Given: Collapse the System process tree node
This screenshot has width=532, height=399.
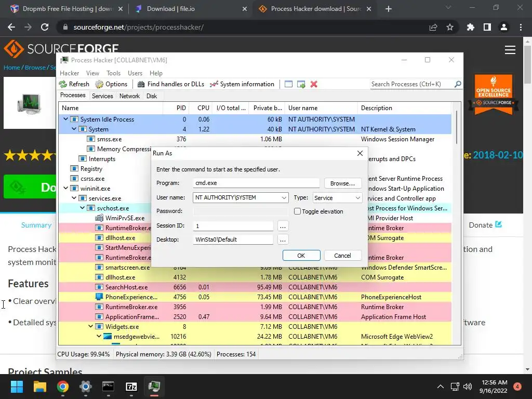Looking at the screenshot, I should point(74,129).
